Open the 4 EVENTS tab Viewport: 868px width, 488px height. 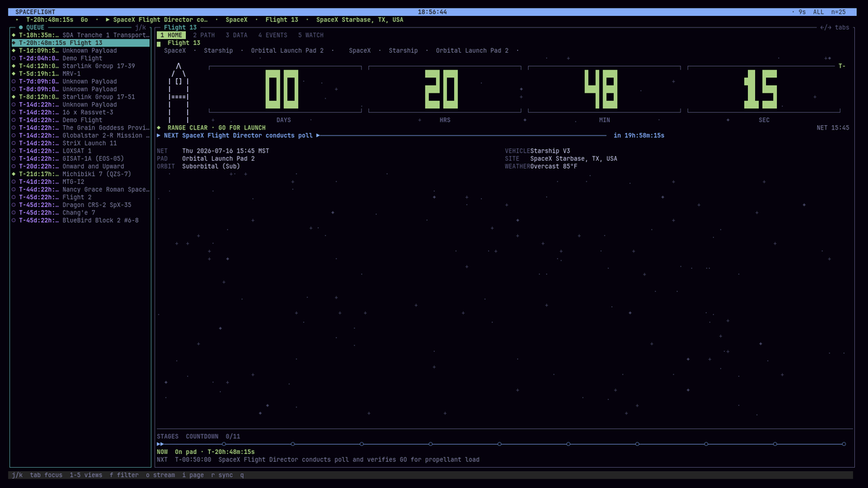coord(273,35)
